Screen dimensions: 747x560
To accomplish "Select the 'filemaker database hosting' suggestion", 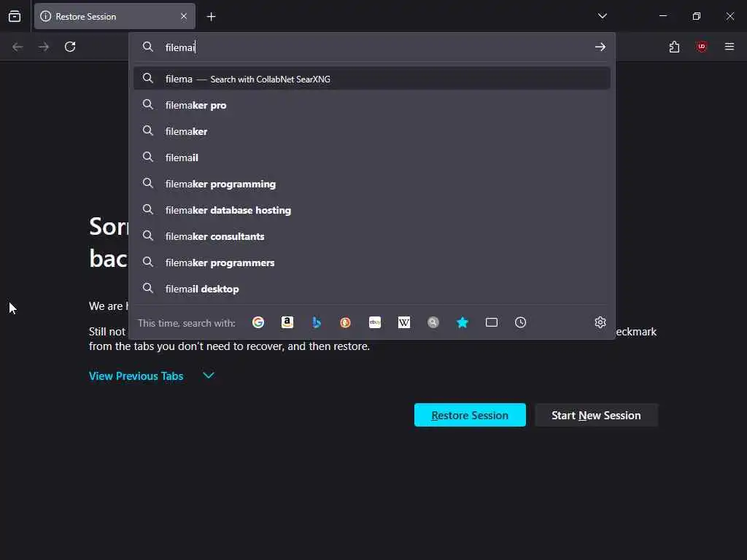I will pos(371,210).
